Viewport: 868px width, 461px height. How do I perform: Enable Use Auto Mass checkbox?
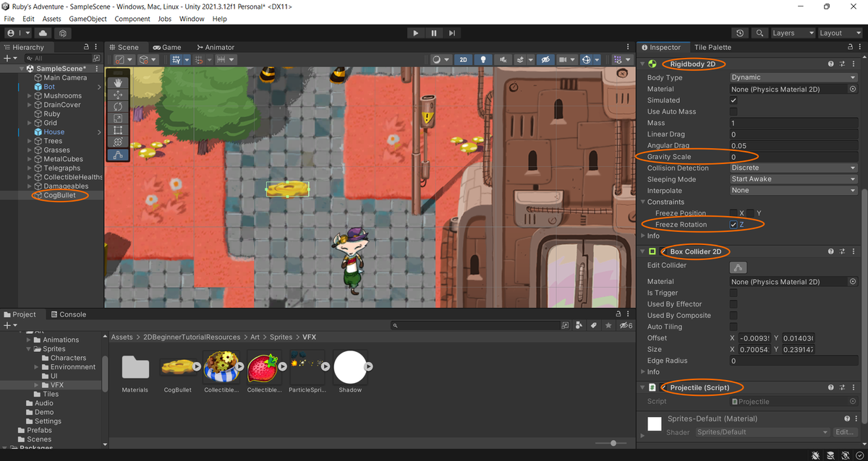coord(733,112)
